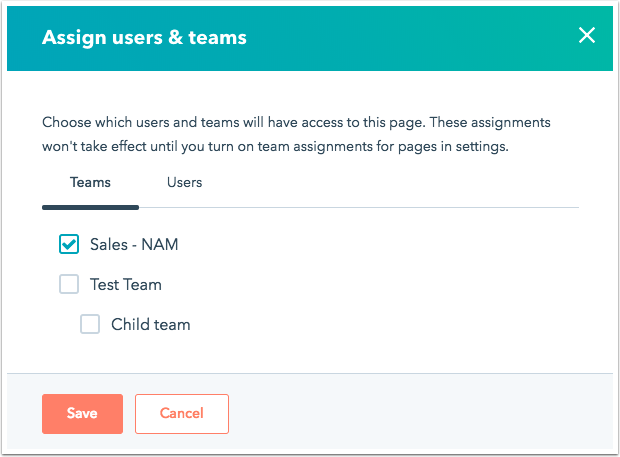Screen dimensions: 620x457
Task: Click the outlined Cancel button beside Save
Action: [182, 414]
